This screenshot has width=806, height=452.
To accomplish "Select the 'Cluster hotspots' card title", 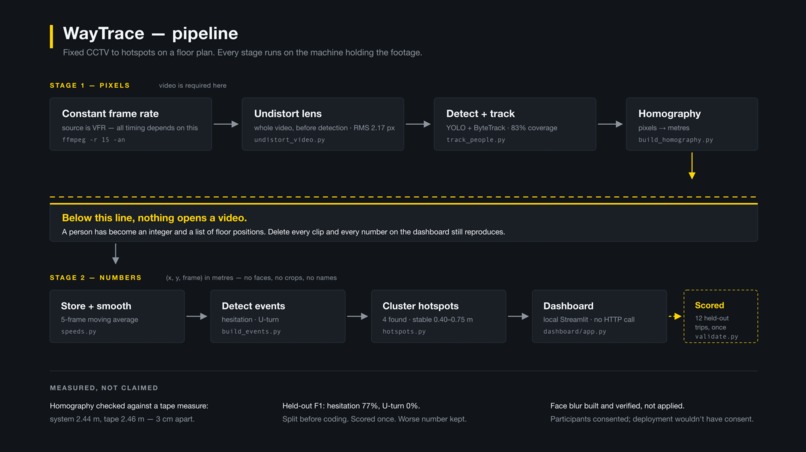I will (420, 306).
